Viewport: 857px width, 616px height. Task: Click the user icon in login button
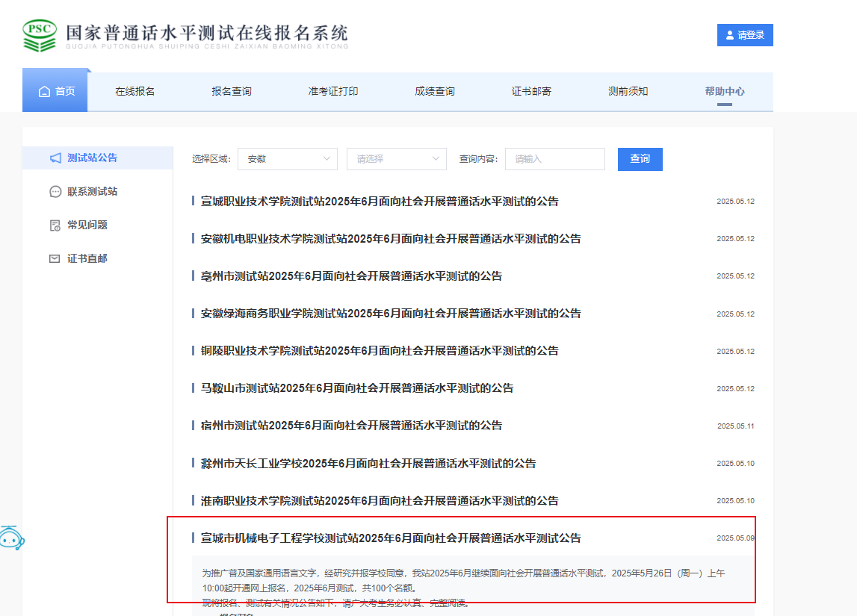(x=730, y=35)
